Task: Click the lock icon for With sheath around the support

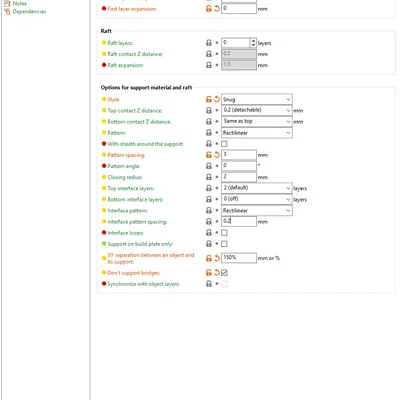Action: coord(209,144)
